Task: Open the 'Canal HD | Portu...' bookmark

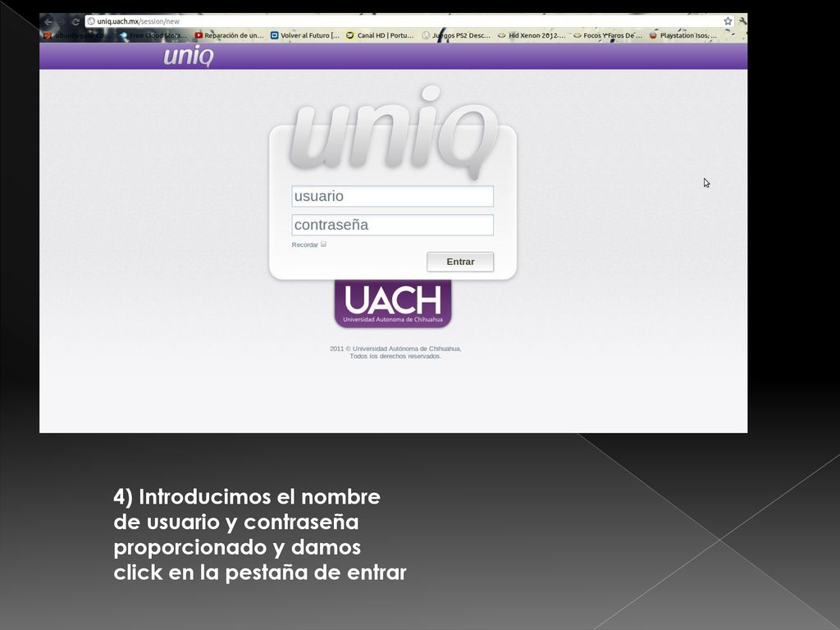Action: click(380, 35)
